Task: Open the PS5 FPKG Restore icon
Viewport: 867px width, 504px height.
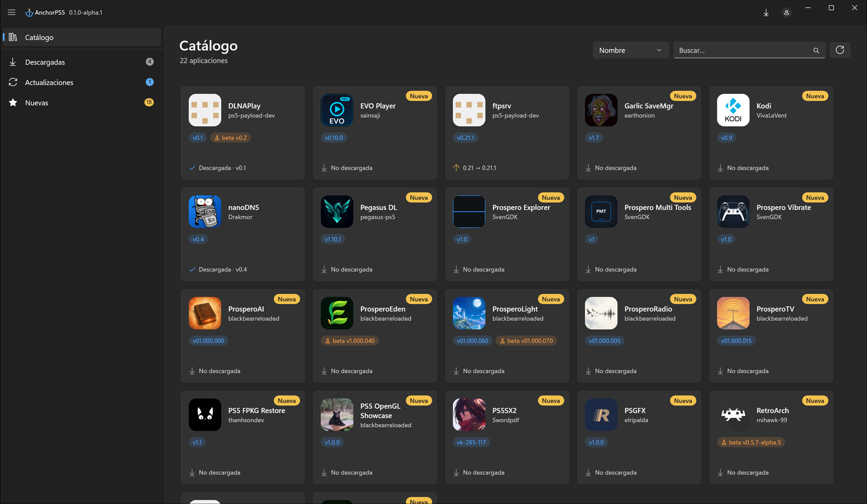Action: pos(205,415)
